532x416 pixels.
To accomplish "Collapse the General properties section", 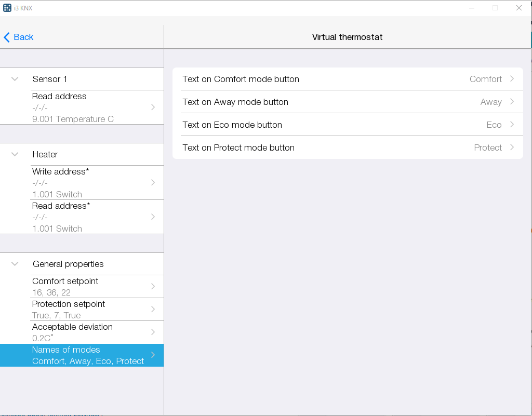I will (x=15, y=264).
